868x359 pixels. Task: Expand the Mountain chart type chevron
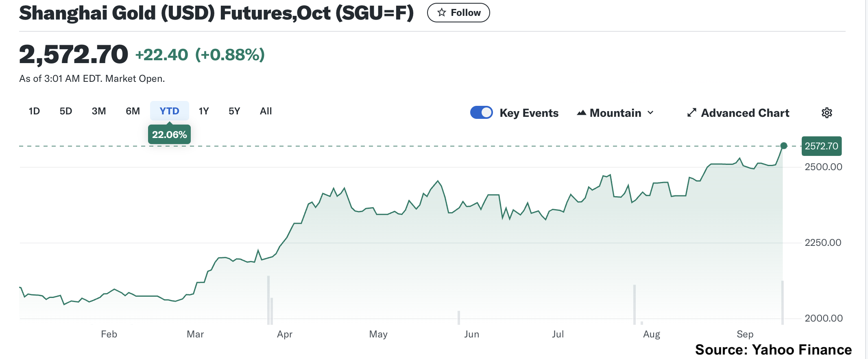click(x=650, y=113)
